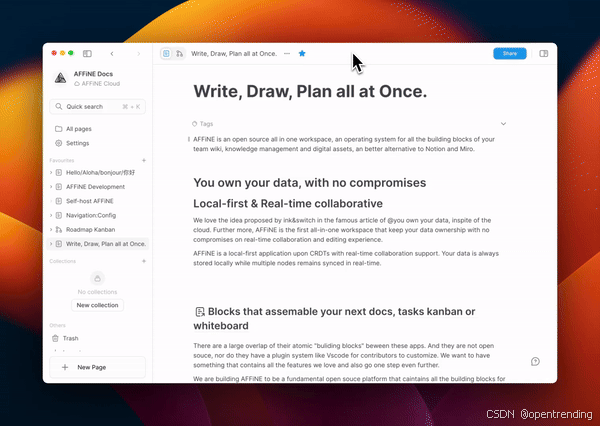Open the Navigation:Config page

[x=91, y=215]
